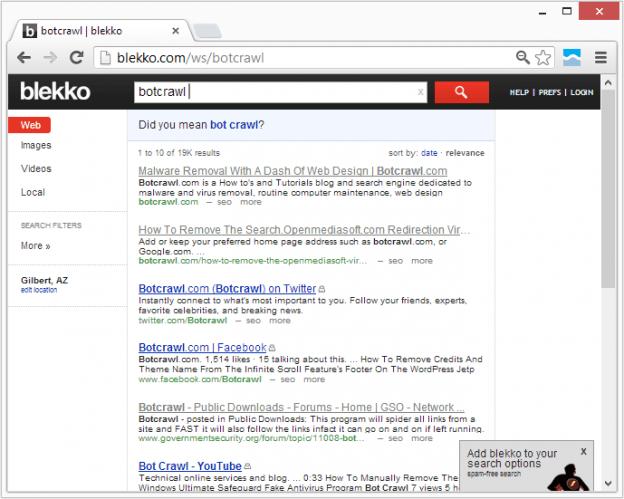Click the twitter.com/Botcrawl green URL

pos(183,321)
